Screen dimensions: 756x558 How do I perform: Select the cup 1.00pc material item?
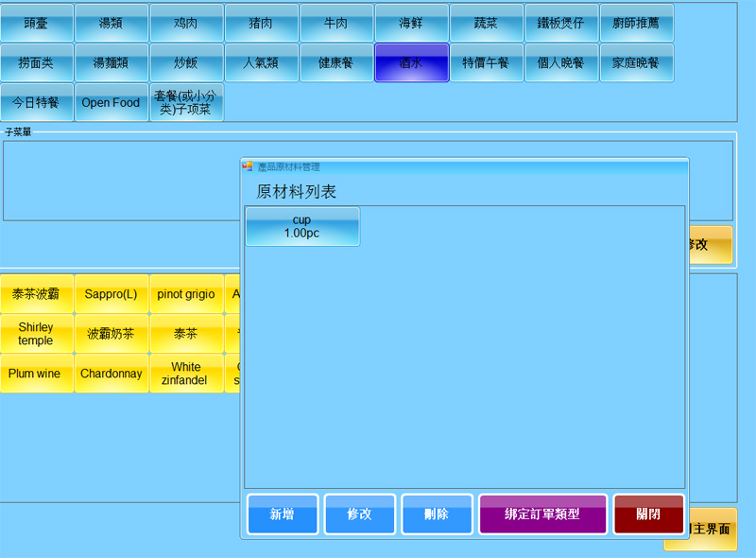(302, 227)
